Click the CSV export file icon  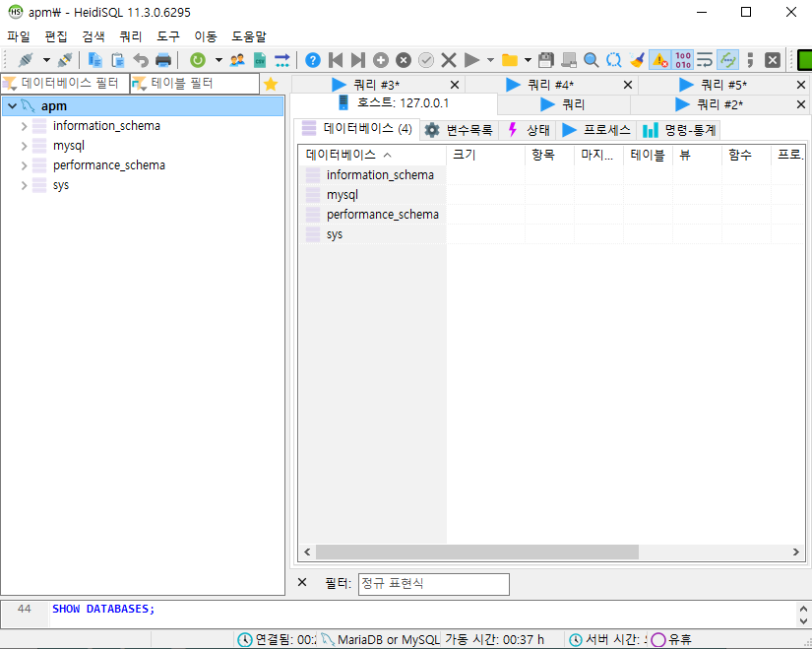click(x=260, y=60)
